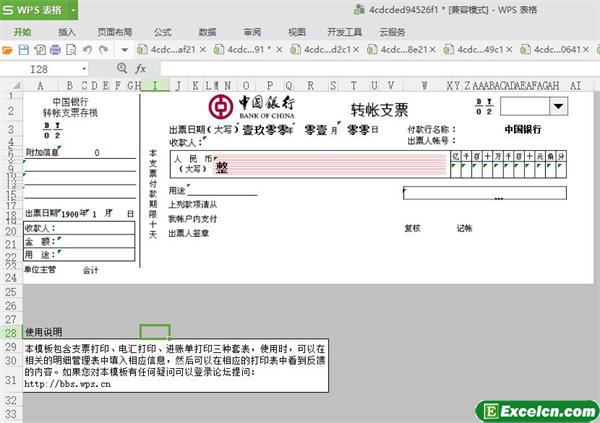Click the zoom magnifier icon by formula bar
The width and height of the screenshot is (600, 423).
click(x=122, y=69)
